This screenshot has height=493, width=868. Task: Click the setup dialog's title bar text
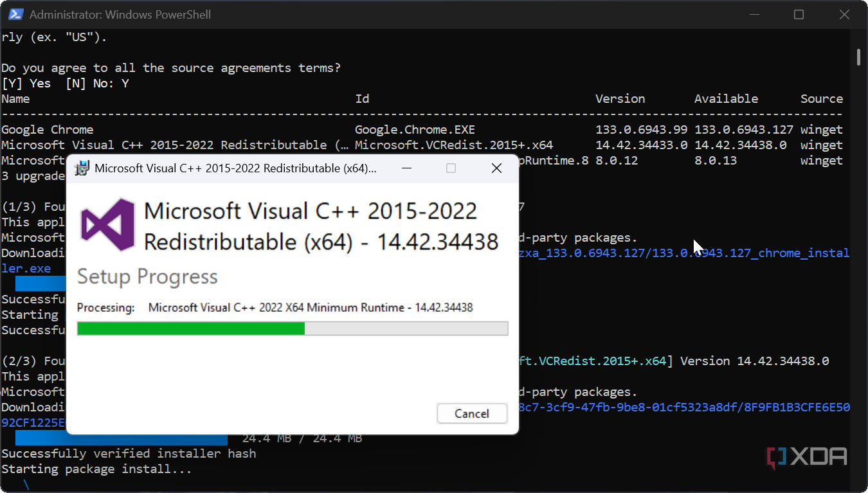235,168
